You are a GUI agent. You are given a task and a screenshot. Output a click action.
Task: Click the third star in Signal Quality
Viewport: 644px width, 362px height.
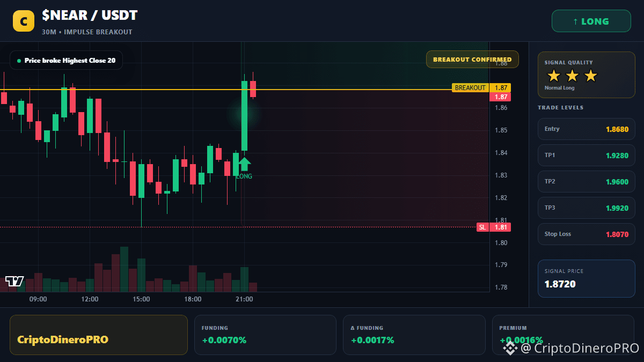coord(590,76)
